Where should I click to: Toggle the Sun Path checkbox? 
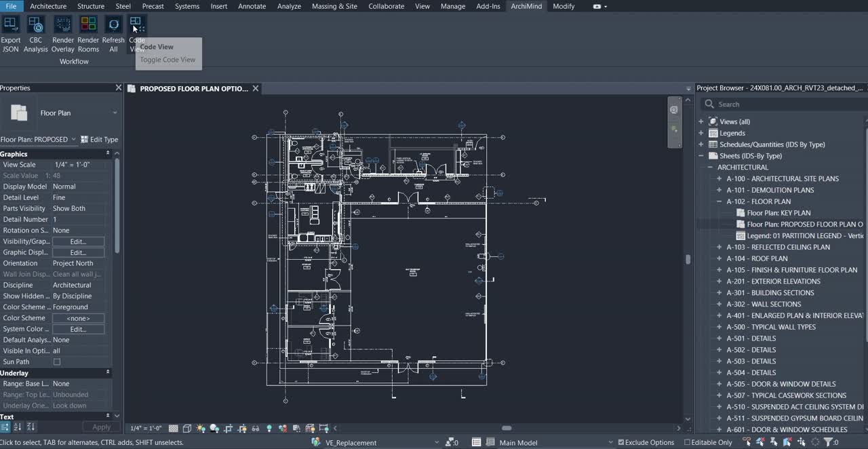click(x=57, y=362)
